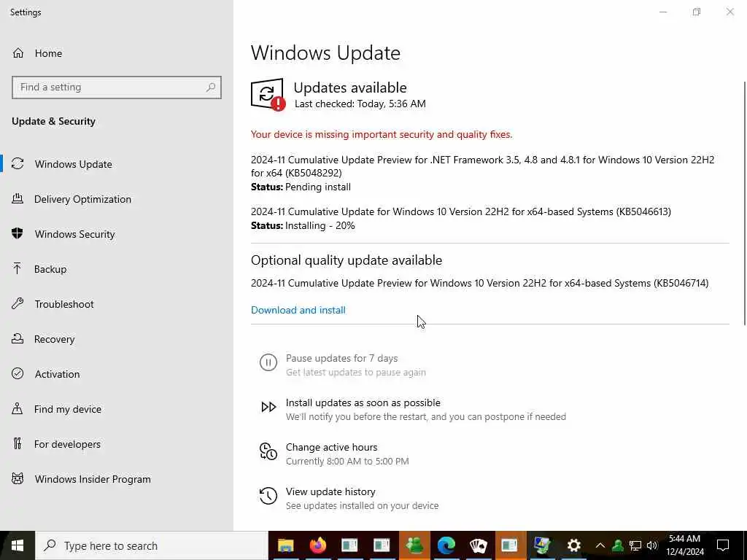This screenshot has width=747, height=560.
Task: Select Windows Update in sidebar
Action: click(x=74, y=164)
